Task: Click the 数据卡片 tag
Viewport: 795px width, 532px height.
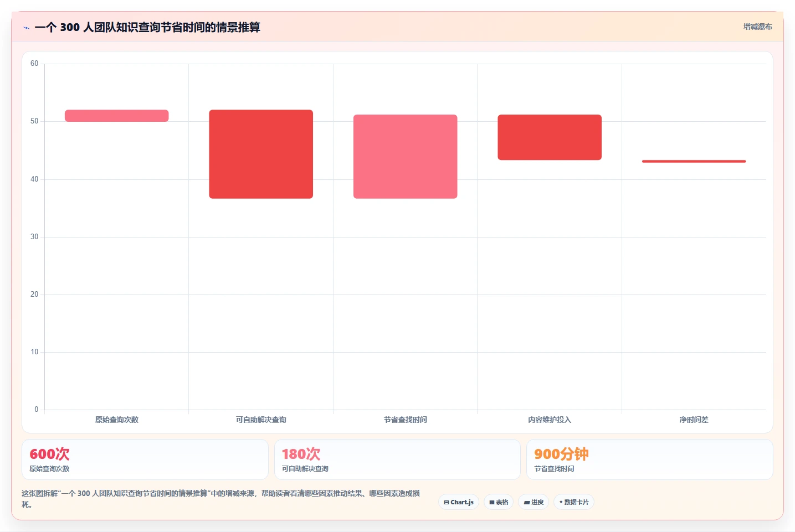Action: (x=574, y=502)
